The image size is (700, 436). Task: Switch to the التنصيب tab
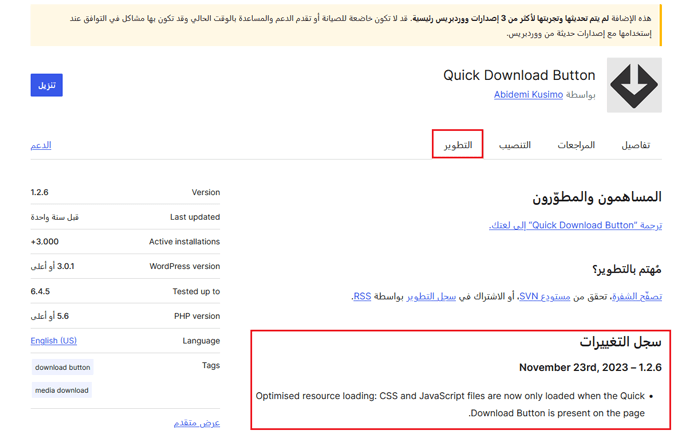point(515,145)
